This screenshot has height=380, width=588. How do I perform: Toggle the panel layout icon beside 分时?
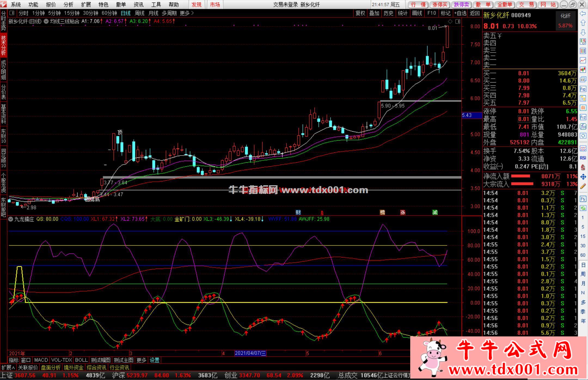click(x=12, y=13)
